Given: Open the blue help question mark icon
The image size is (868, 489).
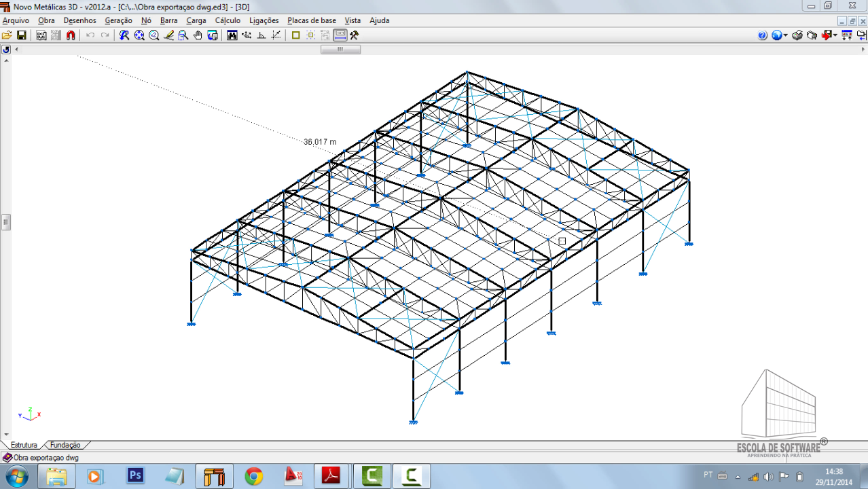Looking at the screenshot, I should tap(762, 35).
